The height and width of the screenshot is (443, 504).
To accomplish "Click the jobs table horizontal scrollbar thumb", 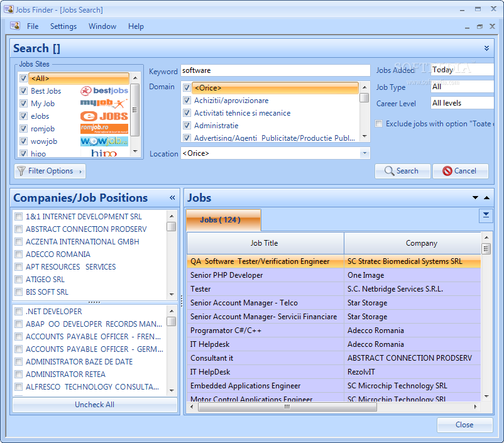I will (287, 407).
